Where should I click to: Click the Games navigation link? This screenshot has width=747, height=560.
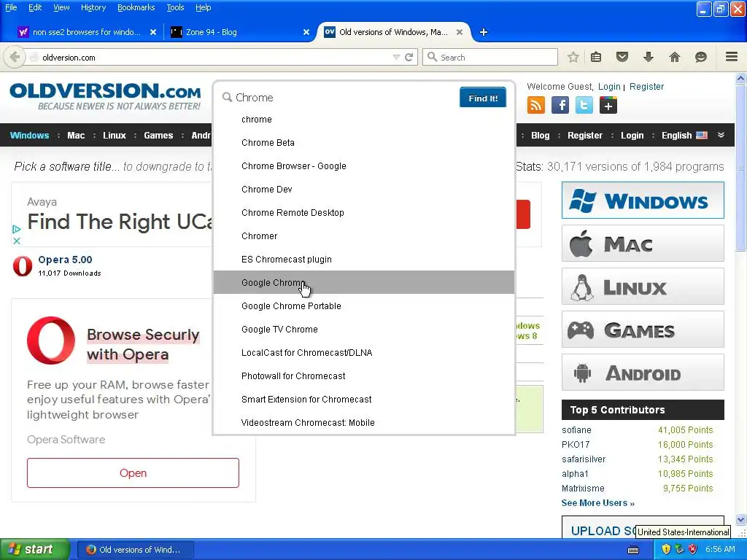(158, 135)
